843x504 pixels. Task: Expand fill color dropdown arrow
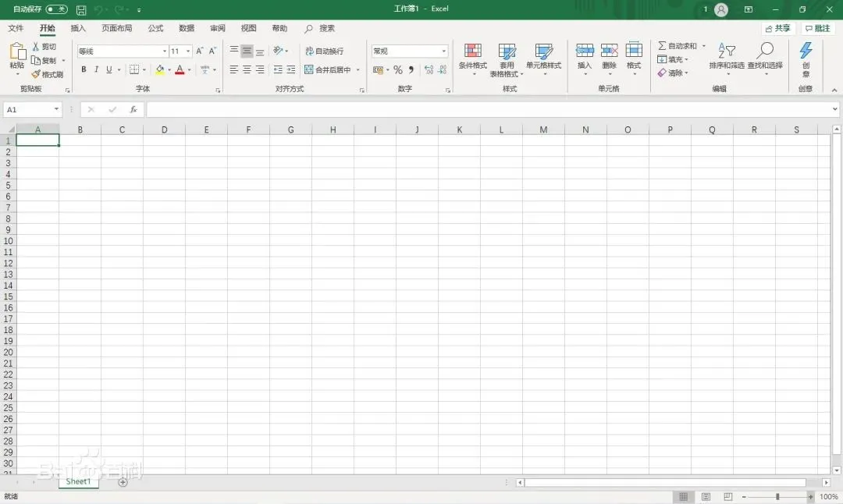point(169,70)
